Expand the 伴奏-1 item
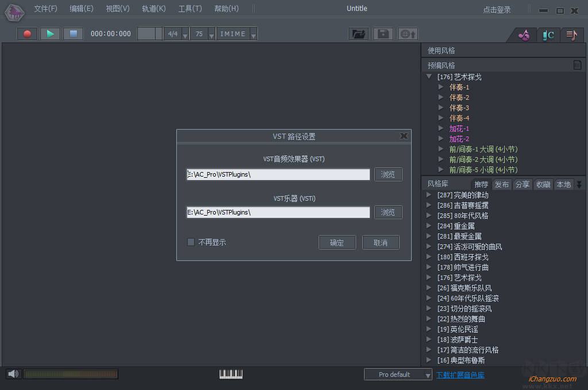The image size is (588, 390). pyautogui.click(x=441, y=87)
